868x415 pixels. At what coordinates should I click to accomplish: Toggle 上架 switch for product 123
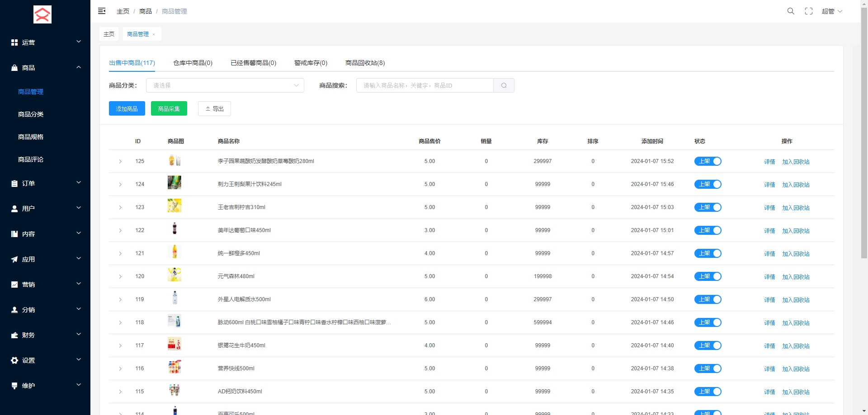[x=708, y=207]
